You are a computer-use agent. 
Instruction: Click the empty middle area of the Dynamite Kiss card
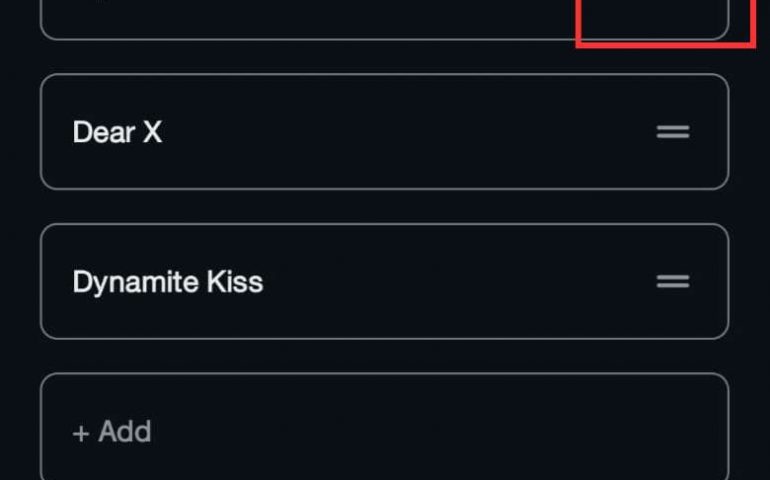[x=450, y=282]
